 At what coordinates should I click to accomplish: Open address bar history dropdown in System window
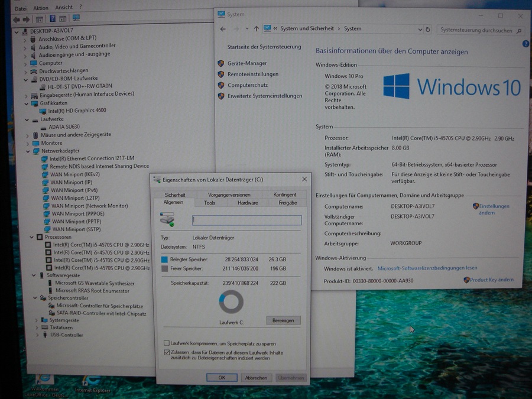point(420,30)
